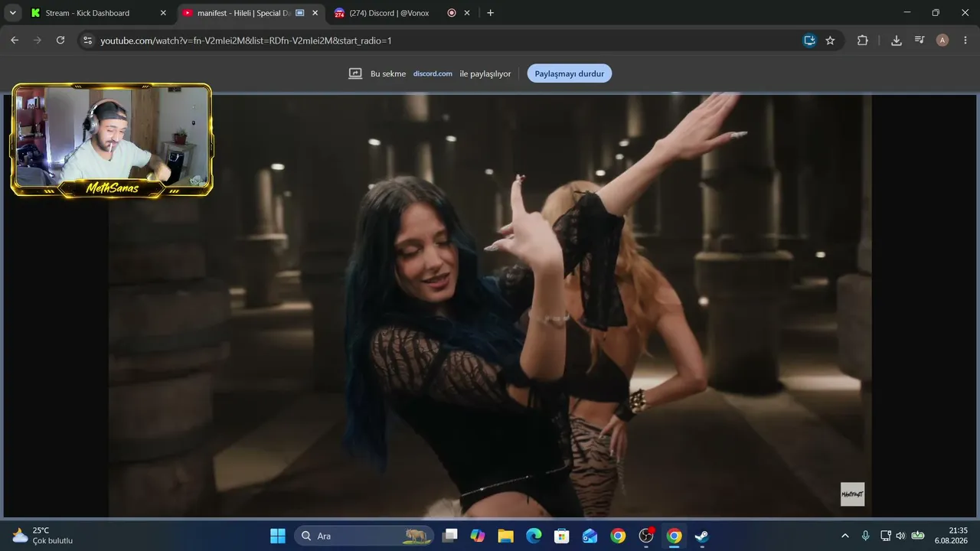Viewport: 980px width, 551px height.
Task: Click the tab sharing indicator icon
Action: tap(355, 73)
